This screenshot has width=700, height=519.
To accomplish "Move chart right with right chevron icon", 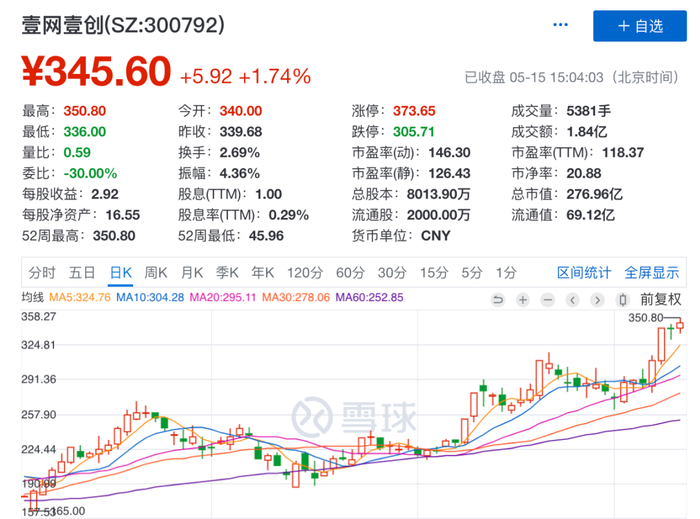I will (x=597, y=300).
